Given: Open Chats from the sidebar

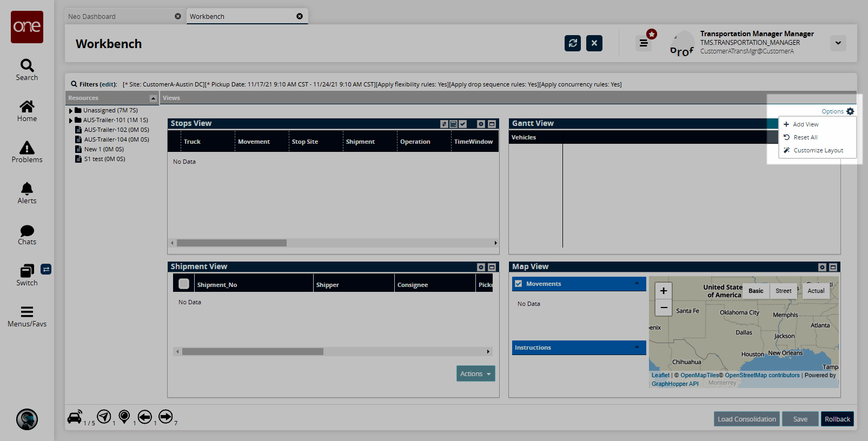Looking at the screenshot, I should click(x=27, y=234).
